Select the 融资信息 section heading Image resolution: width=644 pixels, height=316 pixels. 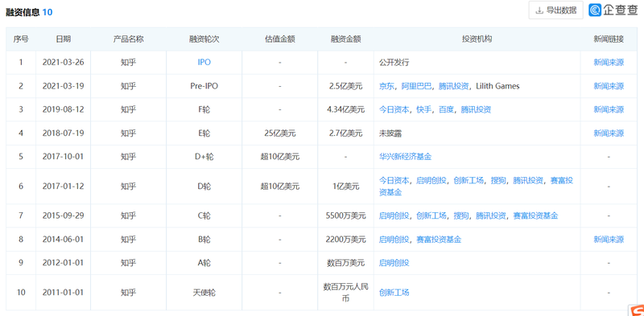tap(23, 12)
